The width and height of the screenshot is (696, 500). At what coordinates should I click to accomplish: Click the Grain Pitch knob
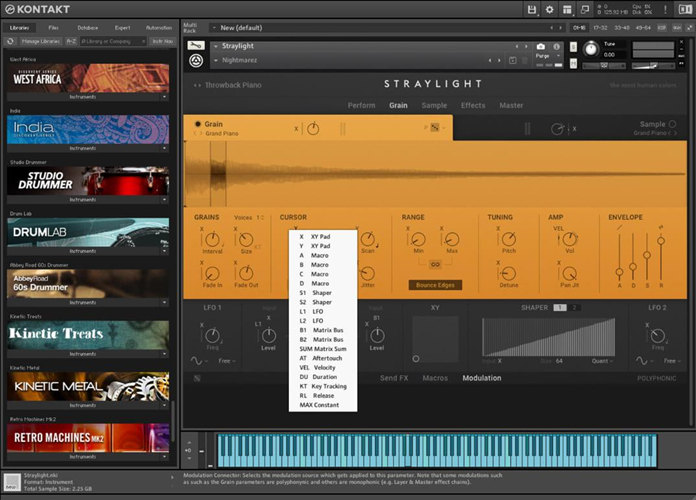click(510, 240)
